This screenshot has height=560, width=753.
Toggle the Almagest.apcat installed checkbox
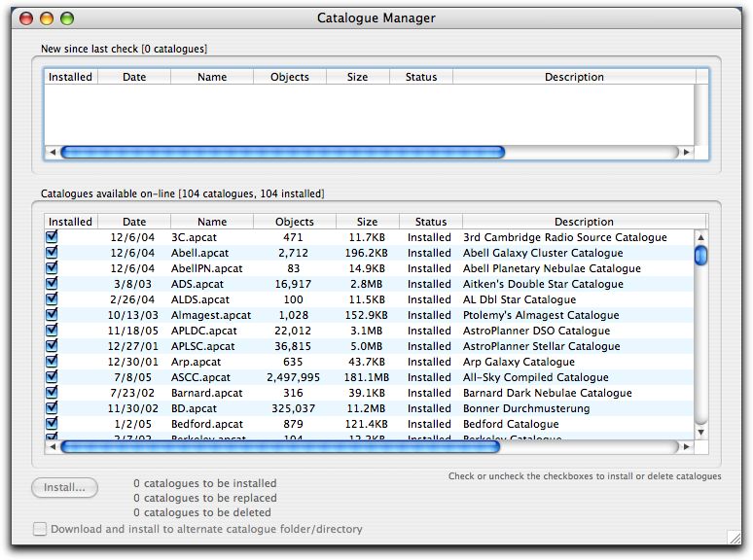[x=53, y=315]
